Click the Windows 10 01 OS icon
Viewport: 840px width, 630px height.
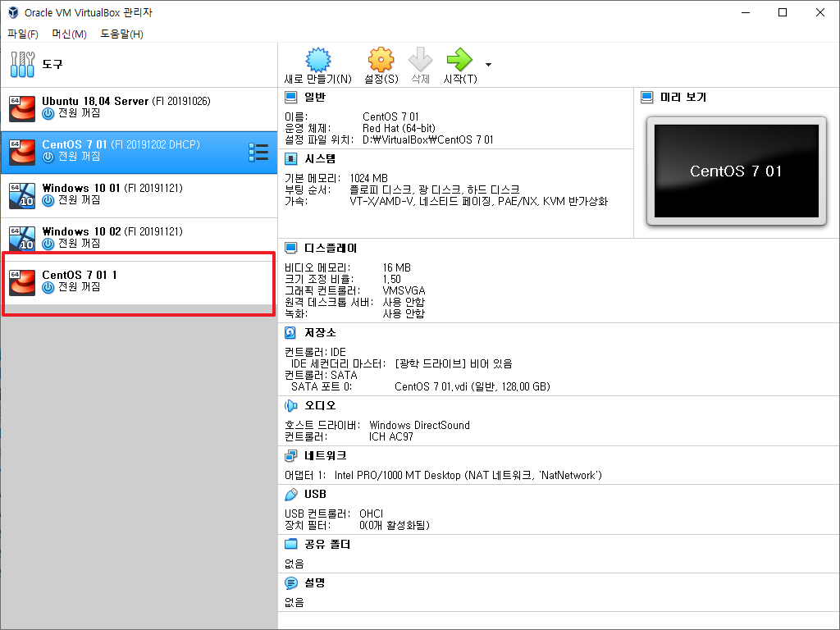pos(22,195)
